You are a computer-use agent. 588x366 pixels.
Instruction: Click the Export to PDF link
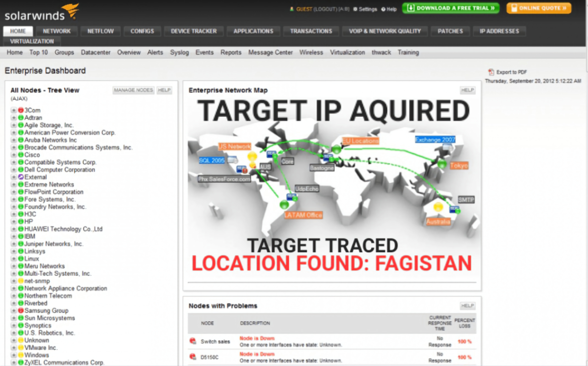pos(511,72)
